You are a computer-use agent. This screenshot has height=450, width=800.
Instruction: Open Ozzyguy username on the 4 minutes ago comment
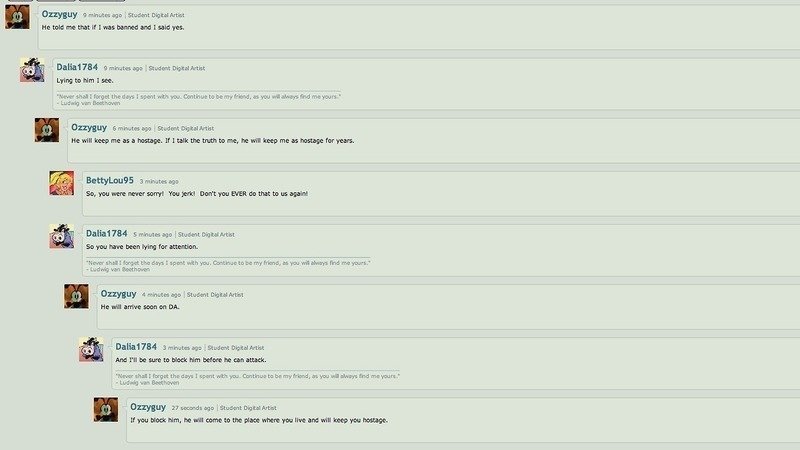[x=118, y=294]
